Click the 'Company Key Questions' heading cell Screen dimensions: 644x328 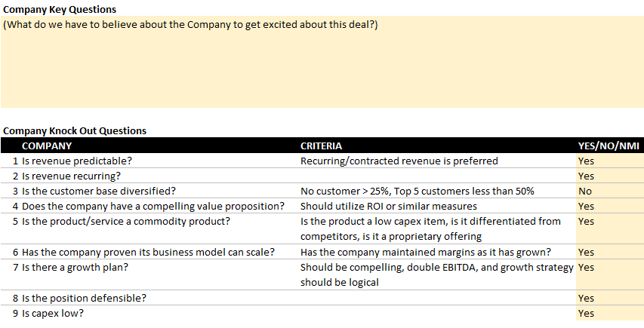tap(60, 10)
